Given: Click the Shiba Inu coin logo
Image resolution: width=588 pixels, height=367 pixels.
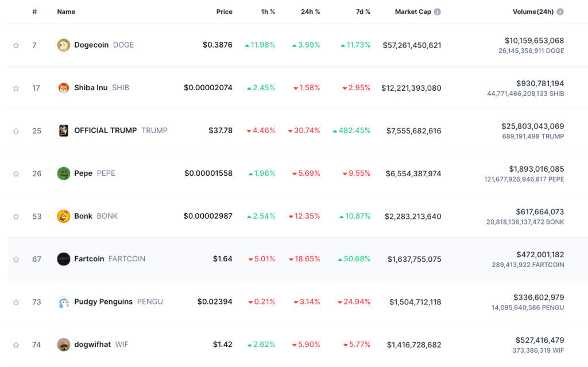Looking at the screenshot, I should click(x=64, y=88).
